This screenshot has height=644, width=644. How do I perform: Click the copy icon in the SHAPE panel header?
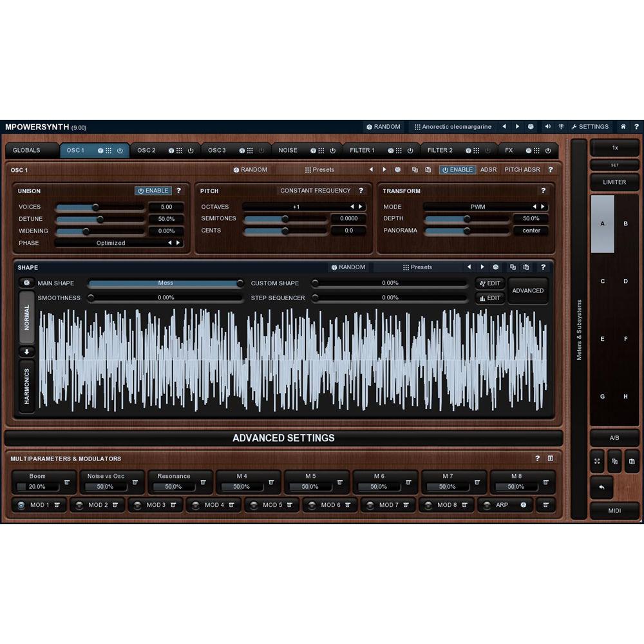[x=513, y=267]
